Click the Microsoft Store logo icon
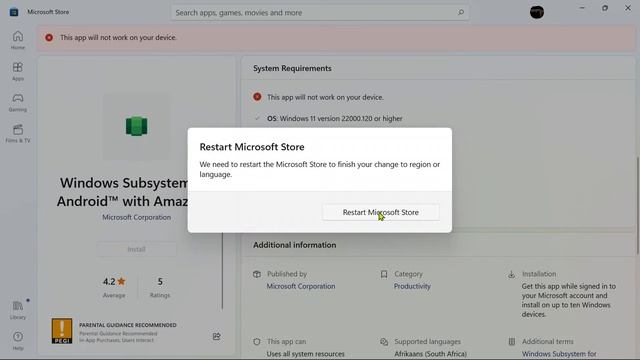Viewport: 640px width, 360px height. coord(13,12)
